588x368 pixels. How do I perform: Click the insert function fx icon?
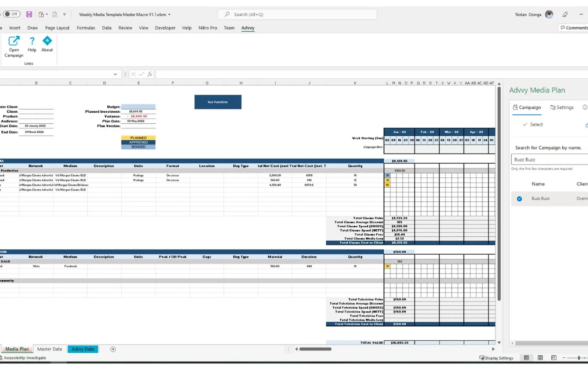click(150, 74)
